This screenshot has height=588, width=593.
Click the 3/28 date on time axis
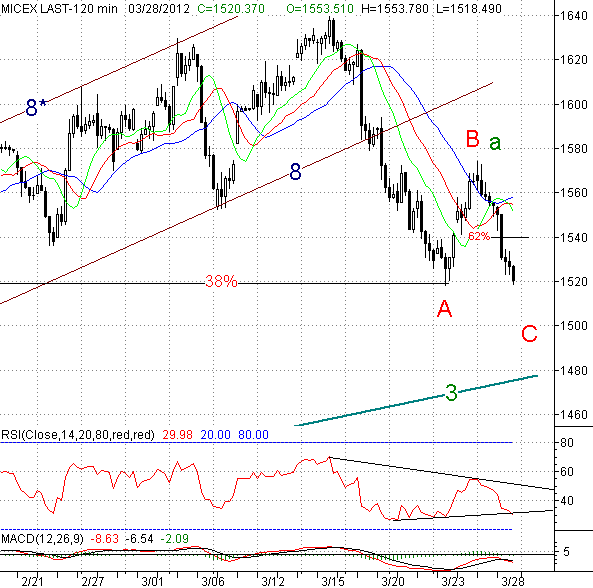(x=512, y=581)
